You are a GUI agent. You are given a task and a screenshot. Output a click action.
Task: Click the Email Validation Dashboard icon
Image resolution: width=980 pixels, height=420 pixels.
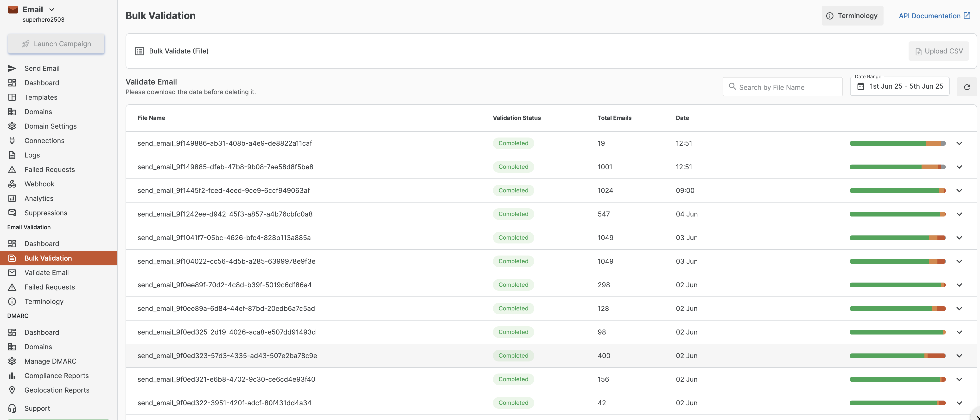click(12, 244)
